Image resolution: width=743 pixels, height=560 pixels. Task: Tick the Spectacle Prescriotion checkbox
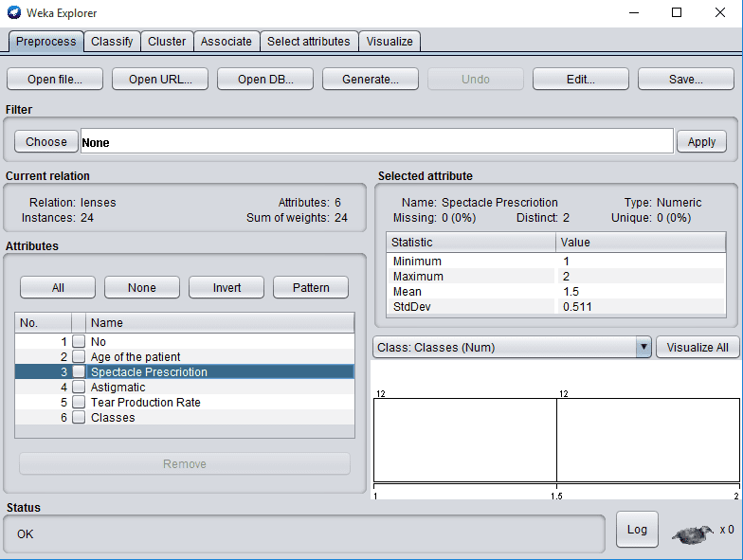[x=79, y=371]
